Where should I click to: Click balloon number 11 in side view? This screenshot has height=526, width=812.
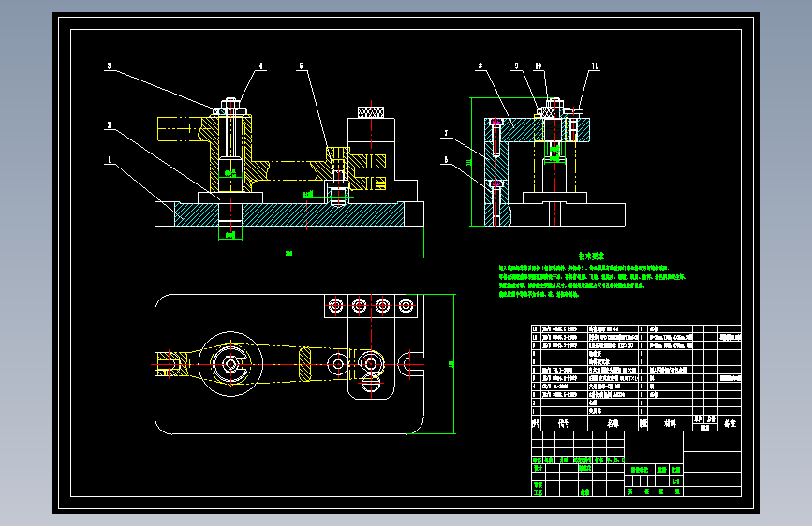pyautogui.click(x=595, y=66)
